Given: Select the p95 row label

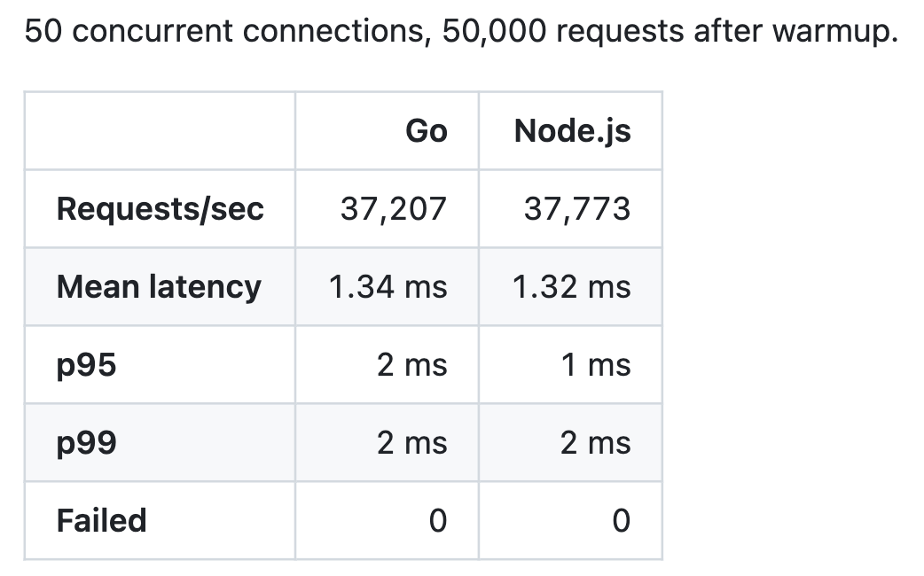Looking at the screenshot, I should [87, 366].
